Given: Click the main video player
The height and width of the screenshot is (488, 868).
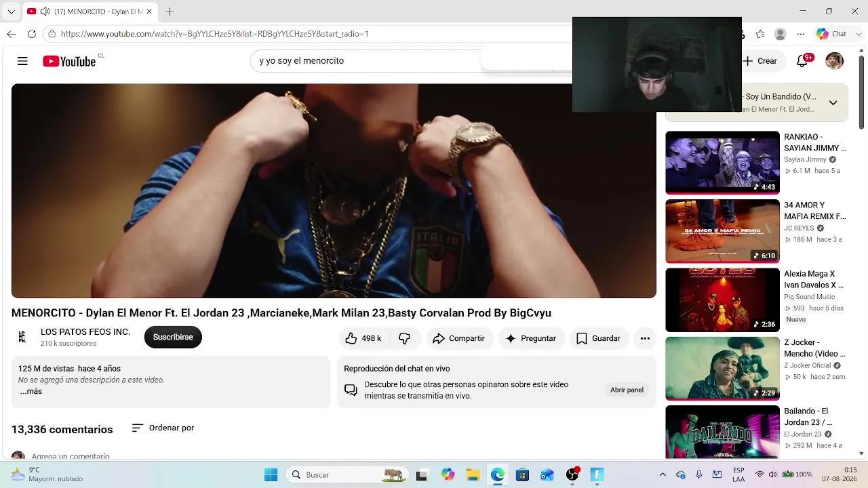Looking at the screenshot, I should pyautogui.click(x=334, y=190).
